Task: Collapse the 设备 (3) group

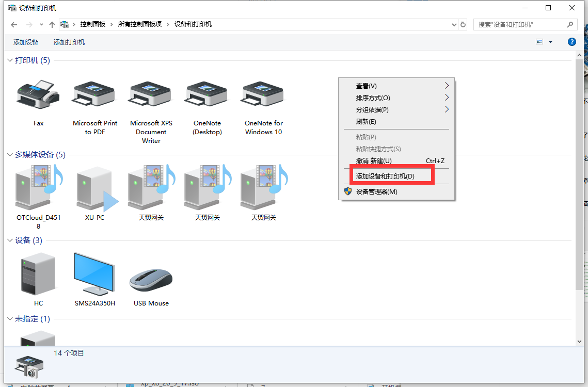Action: pos(10,240)
